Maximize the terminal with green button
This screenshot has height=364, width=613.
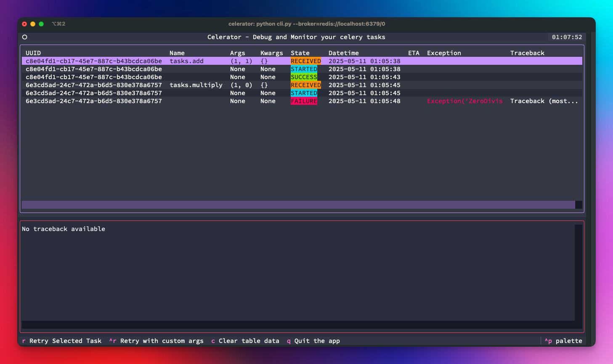click(x=41, y=24)
